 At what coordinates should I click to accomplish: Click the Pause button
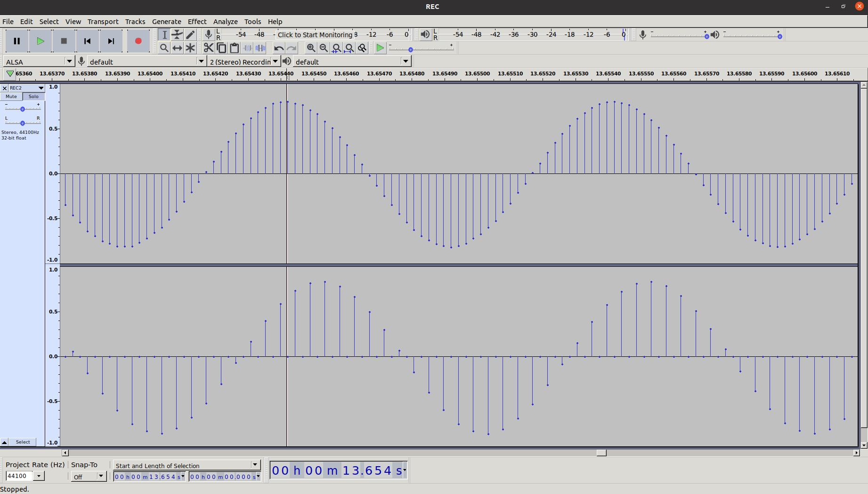[x=17, y=41]
